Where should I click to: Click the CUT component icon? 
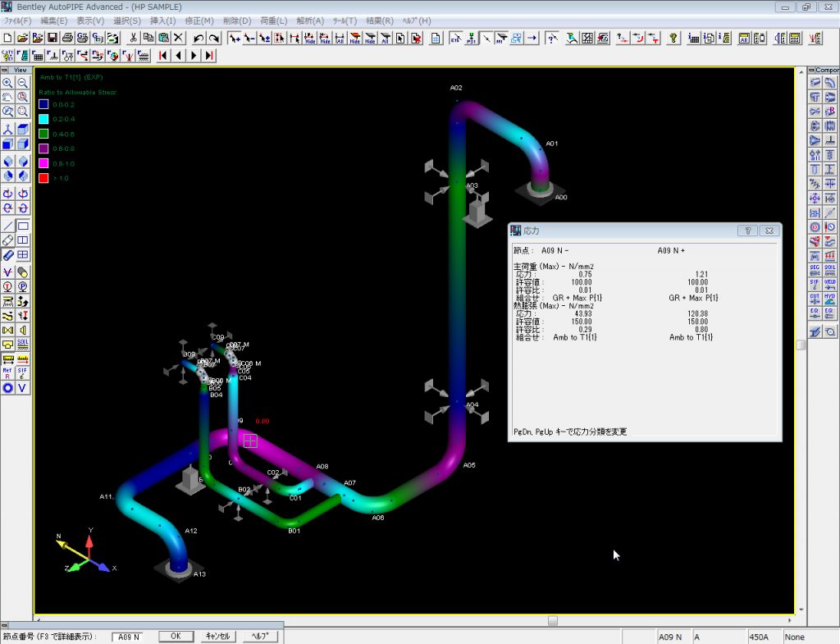click(x=815, y=299)
